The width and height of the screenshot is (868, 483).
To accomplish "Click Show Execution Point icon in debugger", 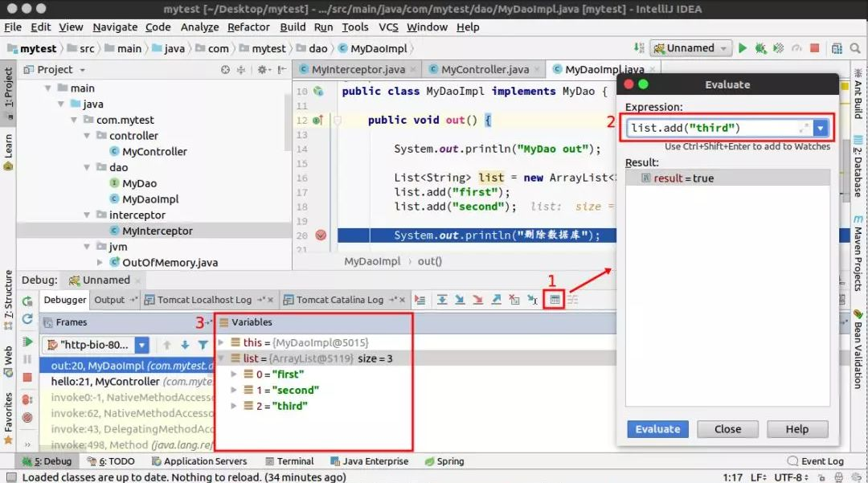I will pyautogui.click(x=420, y=300).
